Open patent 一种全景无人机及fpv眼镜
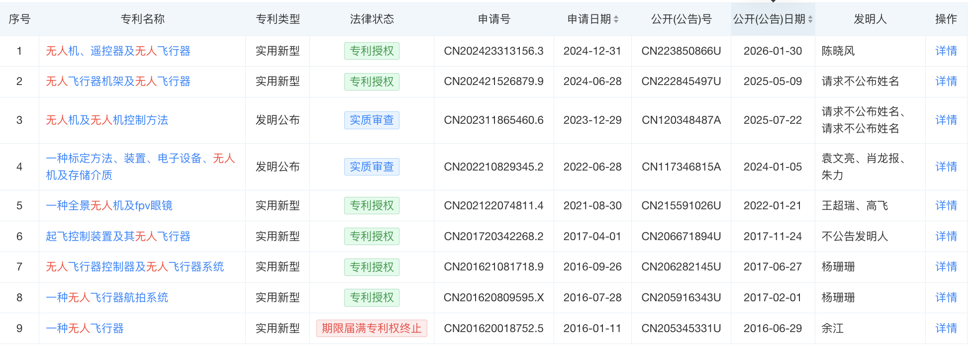This screenshot has height=346, width=980. 109,205
